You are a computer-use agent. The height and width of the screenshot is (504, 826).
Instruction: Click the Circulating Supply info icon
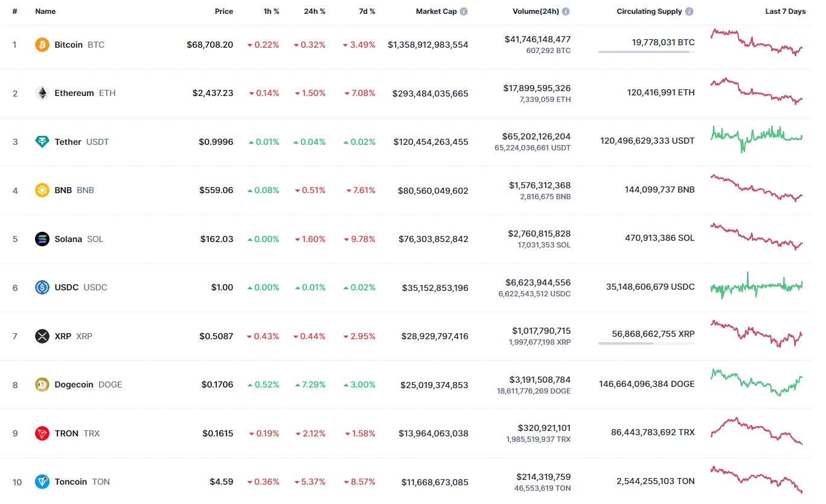(x=690, y=11)
